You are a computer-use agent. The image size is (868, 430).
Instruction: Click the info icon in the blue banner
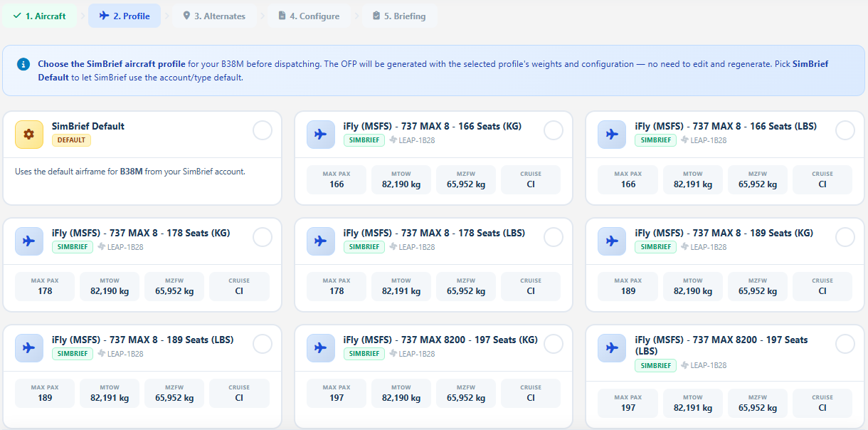point(23,64)
